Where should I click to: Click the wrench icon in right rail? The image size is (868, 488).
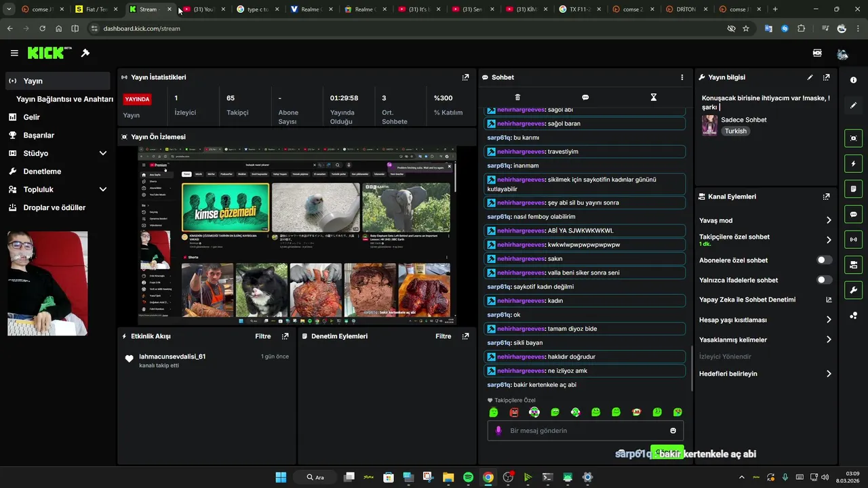pyautogui.click(x=853, y=290)
